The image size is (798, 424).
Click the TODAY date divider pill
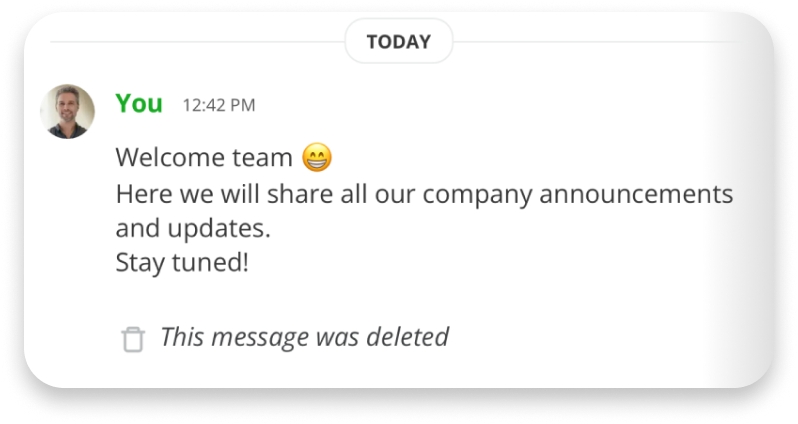point(398,42)
